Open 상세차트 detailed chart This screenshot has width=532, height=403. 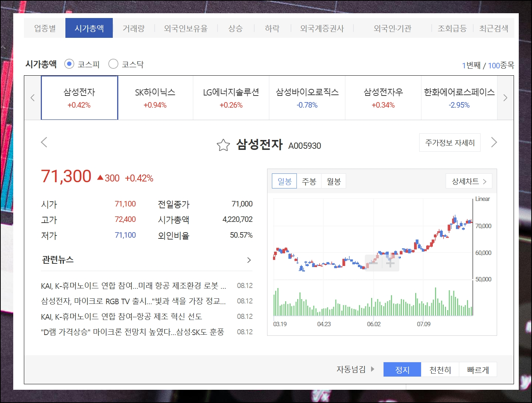click(x=469, y=181)
